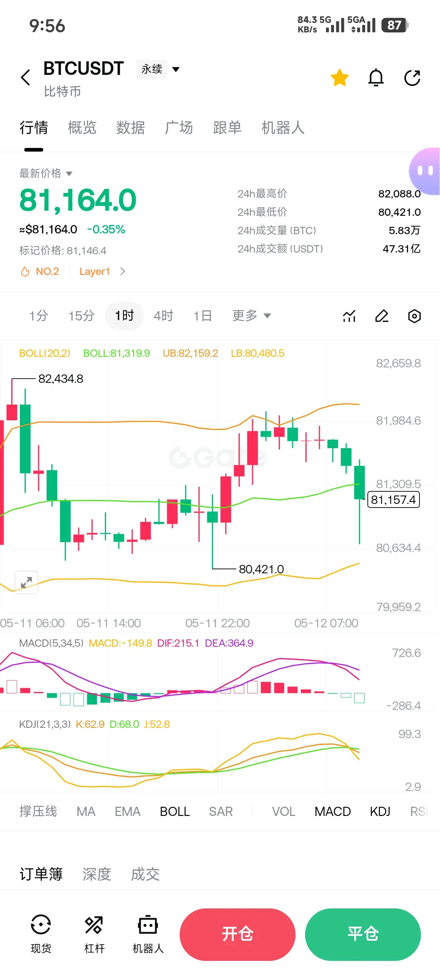Switch to the 行情 tab

coord(34,127)
